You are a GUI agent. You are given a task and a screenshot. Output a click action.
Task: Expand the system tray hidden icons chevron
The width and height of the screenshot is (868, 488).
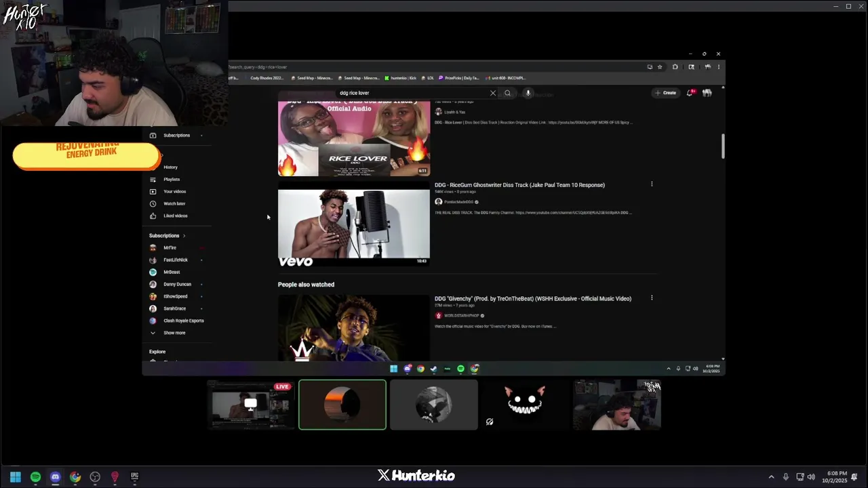coord(771,477)
